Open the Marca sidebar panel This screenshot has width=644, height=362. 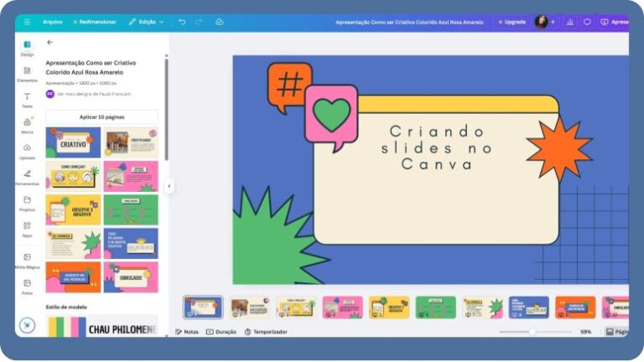[x=27, y=126]
